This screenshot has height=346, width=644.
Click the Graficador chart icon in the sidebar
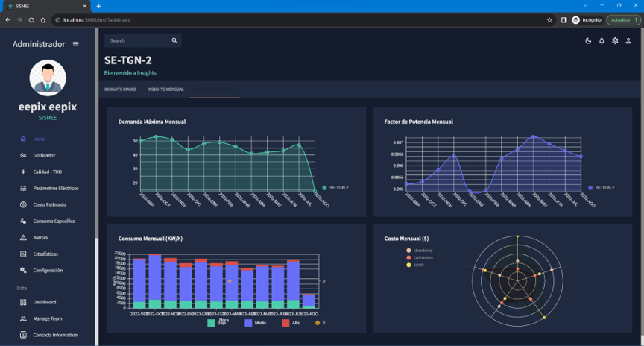pyautogui.click(x=23, y=155)
